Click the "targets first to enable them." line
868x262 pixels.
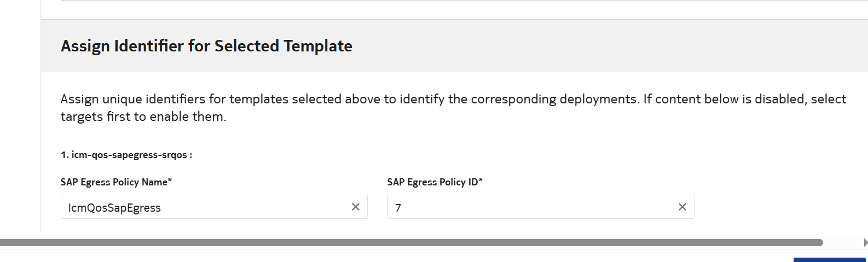click(x=143, y=117)
